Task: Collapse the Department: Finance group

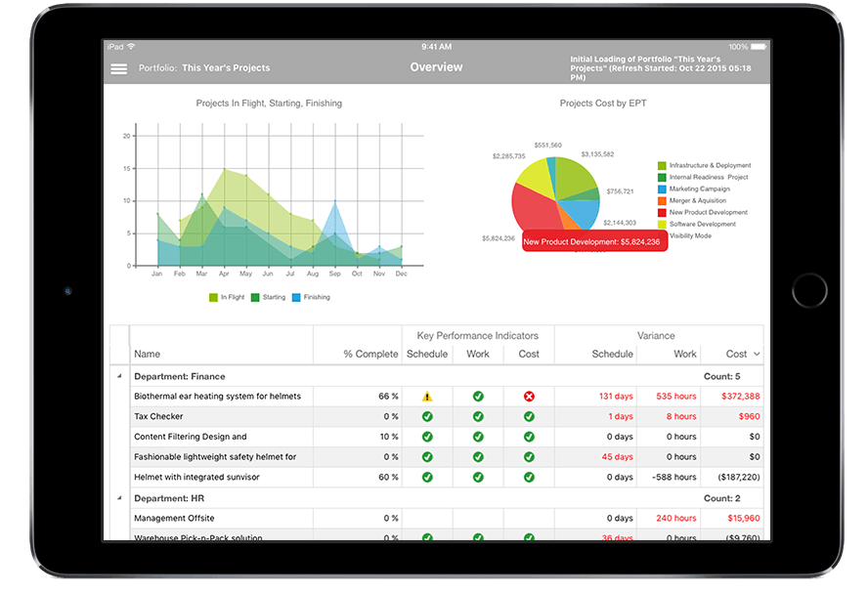Action: pyautogui.click(x=119, y=376)
